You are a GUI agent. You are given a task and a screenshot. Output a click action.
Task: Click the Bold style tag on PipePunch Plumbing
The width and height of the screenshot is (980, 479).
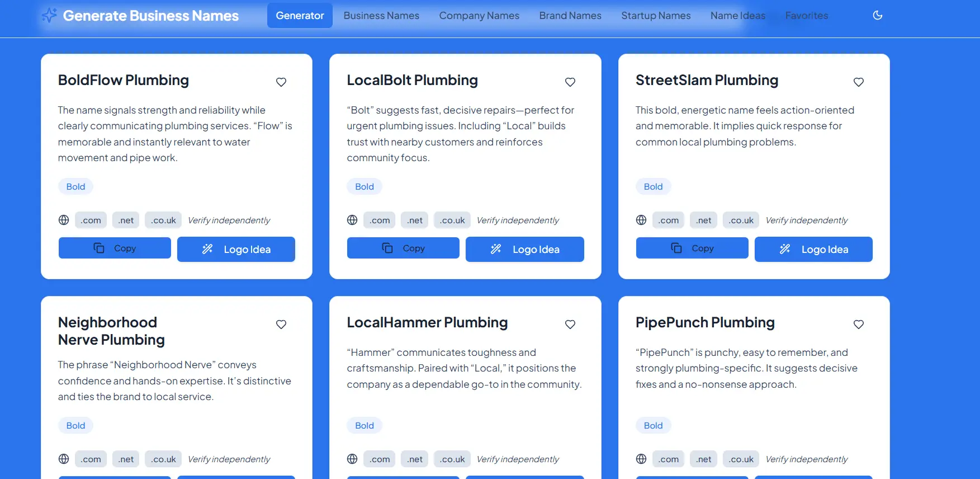(x=653, y=425)
